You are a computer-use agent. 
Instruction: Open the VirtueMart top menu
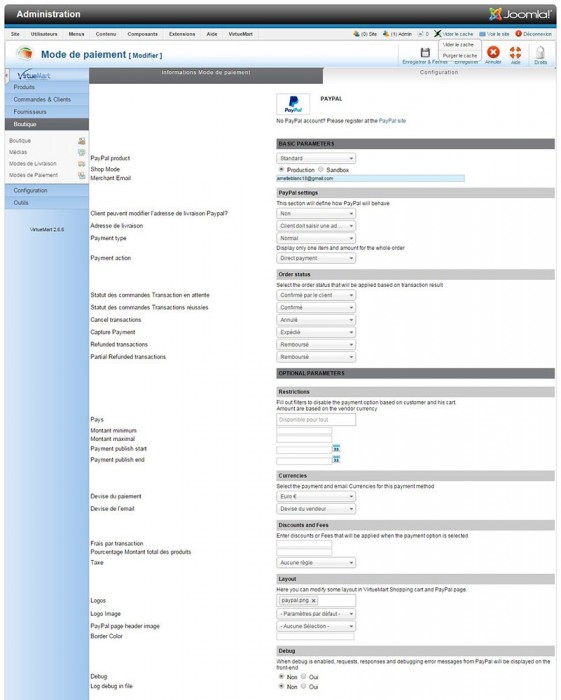(x=241, y=34)
